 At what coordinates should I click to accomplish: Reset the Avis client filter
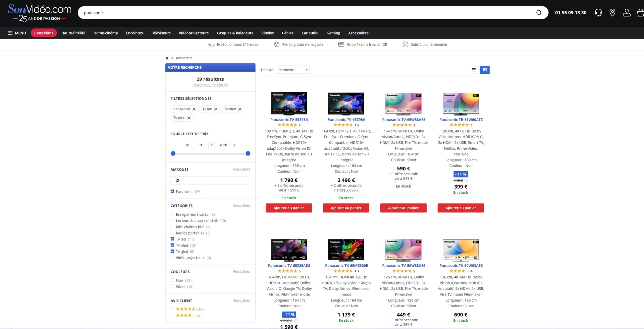(x=241, y=300)
